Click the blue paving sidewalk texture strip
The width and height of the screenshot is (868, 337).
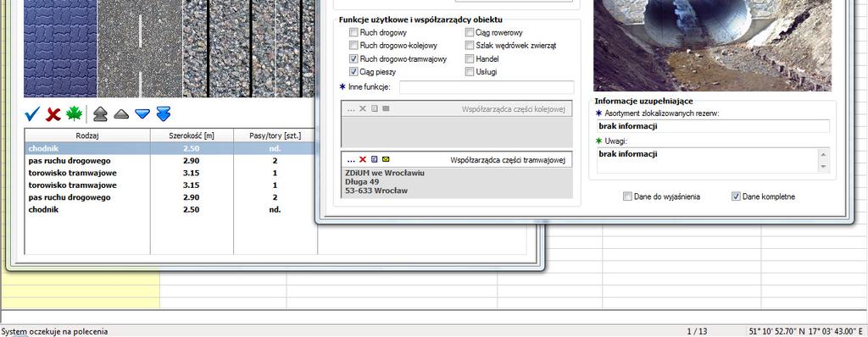pyautogui.click(x=60, y=49)
